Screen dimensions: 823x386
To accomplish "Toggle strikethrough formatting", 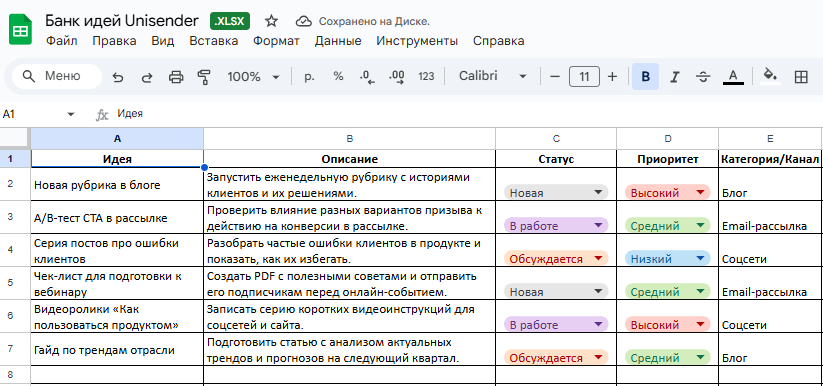I will pos(703,77).
